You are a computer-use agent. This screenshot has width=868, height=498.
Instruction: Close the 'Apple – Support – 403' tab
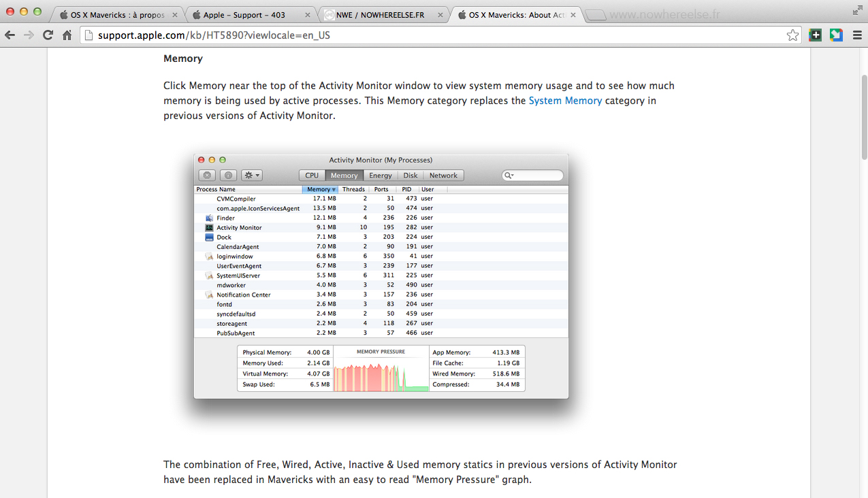pyautogui.click(x=307, y=15)
